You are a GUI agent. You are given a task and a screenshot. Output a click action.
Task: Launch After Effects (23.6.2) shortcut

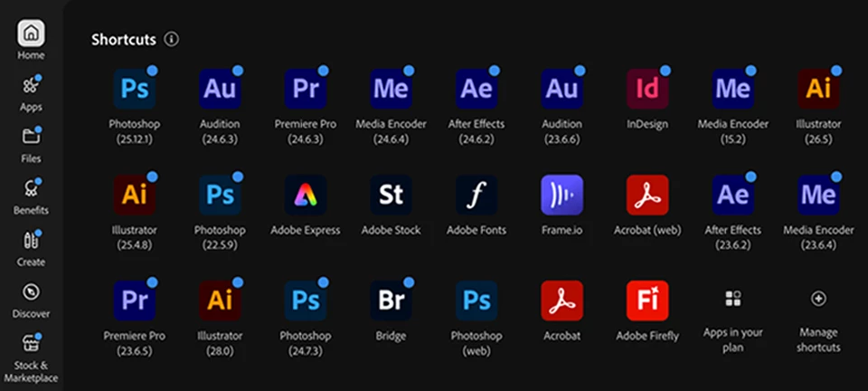(733, 195)
